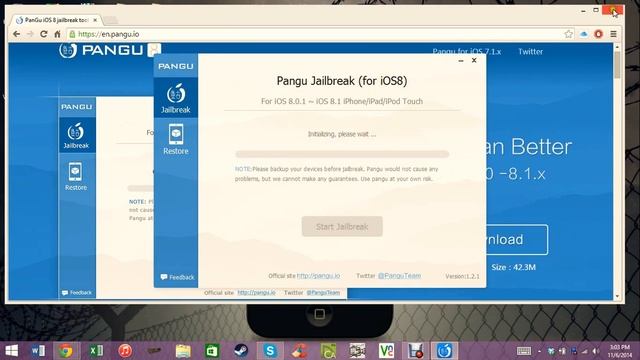Click the Chrome page vertical scrollbar
Viewport: 640px width, 360px height.
617,65
